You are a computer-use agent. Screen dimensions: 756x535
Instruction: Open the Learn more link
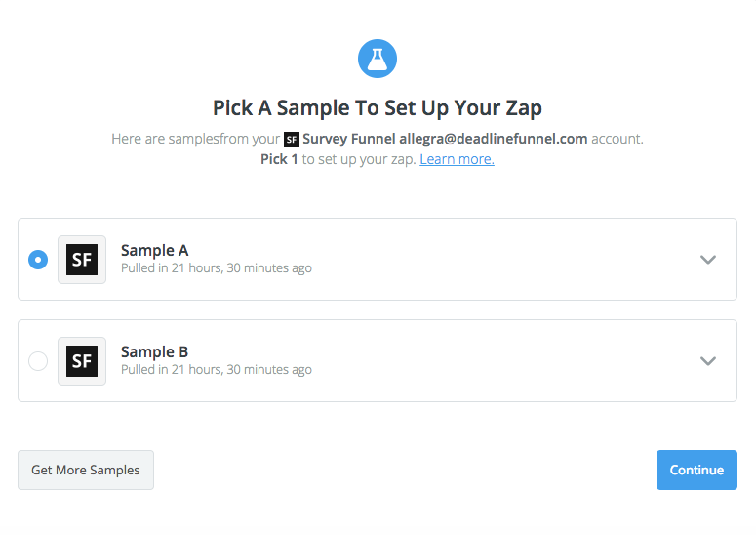(x=457, y=159)
